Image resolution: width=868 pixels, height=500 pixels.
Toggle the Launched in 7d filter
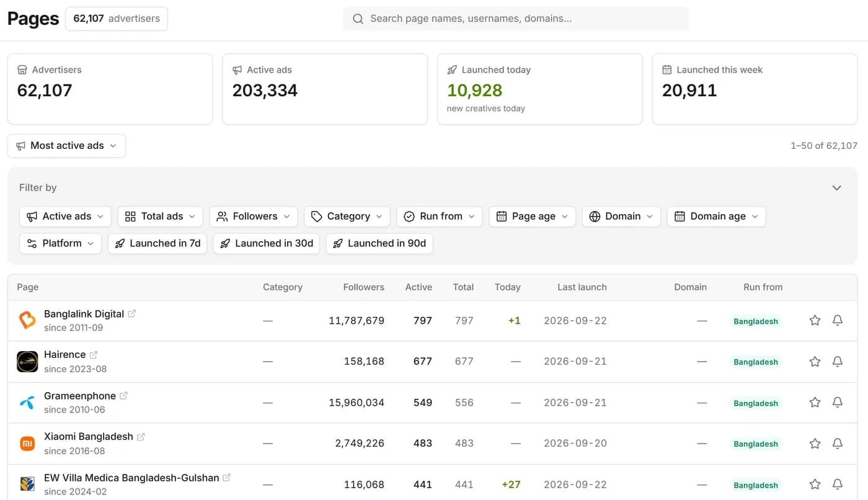(157, 243)
